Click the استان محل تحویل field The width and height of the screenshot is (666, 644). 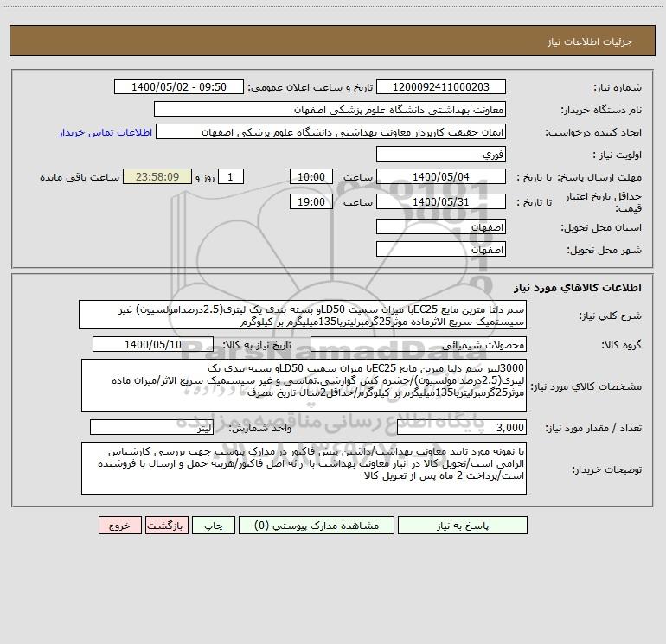tap(441, 227)
